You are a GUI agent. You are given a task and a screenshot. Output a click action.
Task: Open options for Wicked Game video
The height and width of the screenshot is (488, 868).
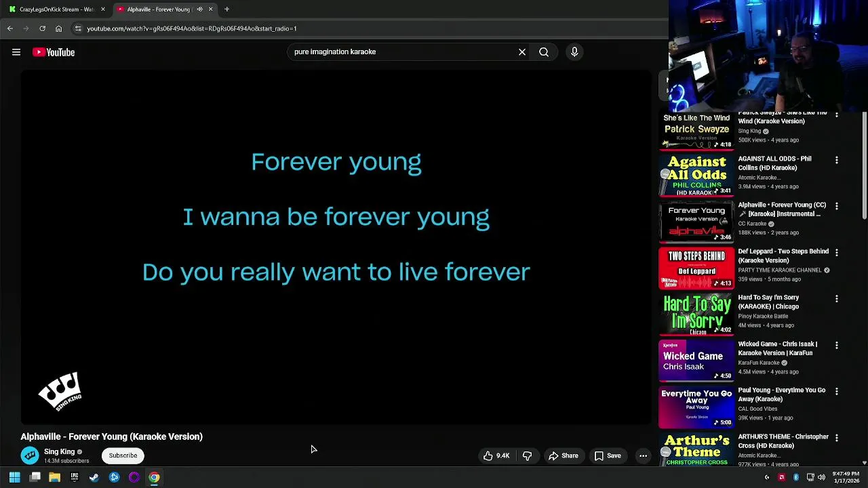(x=836, y=345)
